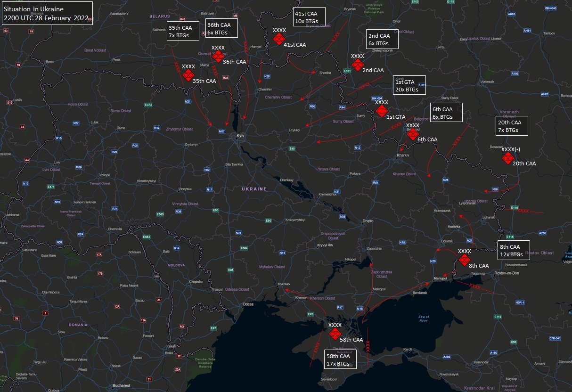Click the Kramatorsk city label
Image resolution: width=572 pixels, height=392 pixels.
tap(442, 210)
